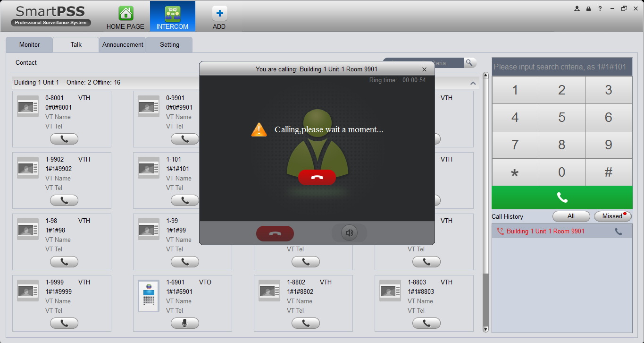644x343 pixels.
Task: Talk to VTO 1-6901 via microphone button
Action: (x=185, y=323)
